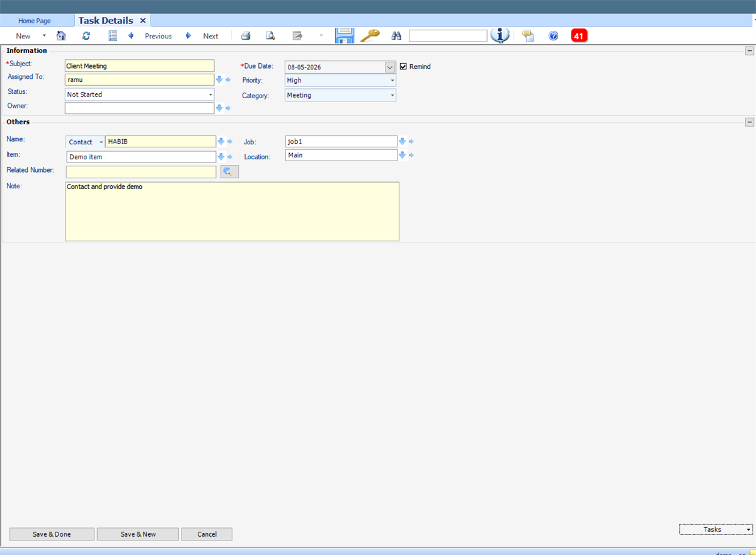Collapse the Others section
This screenshot has height=555, width=756.
coord(750,122)
